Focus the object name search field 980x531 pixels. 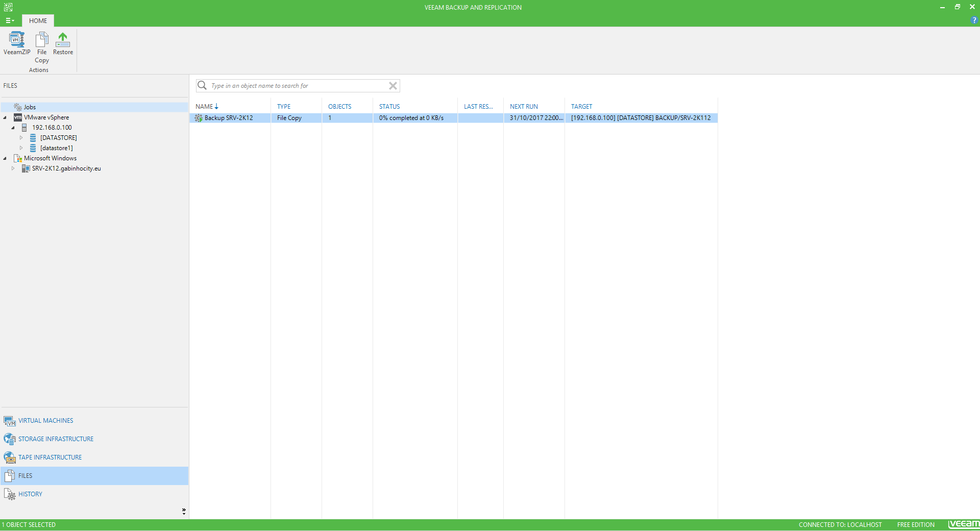point(298,86)
